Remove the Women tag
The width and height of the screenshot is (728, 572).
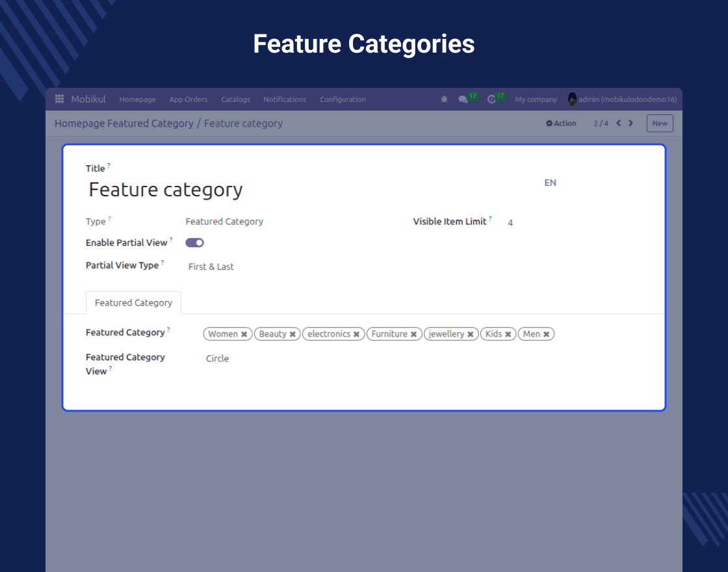tap(244, 334)
